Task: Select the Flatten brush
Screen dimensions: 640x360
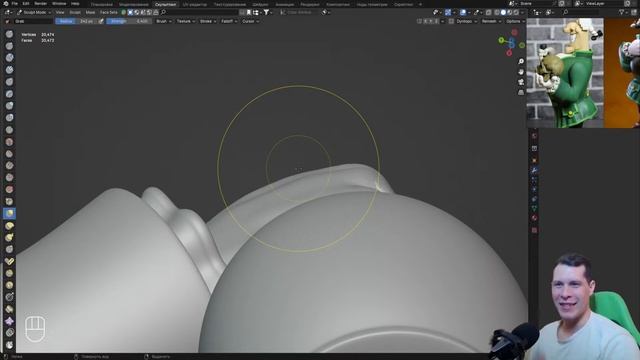Action: click(9, 153)
